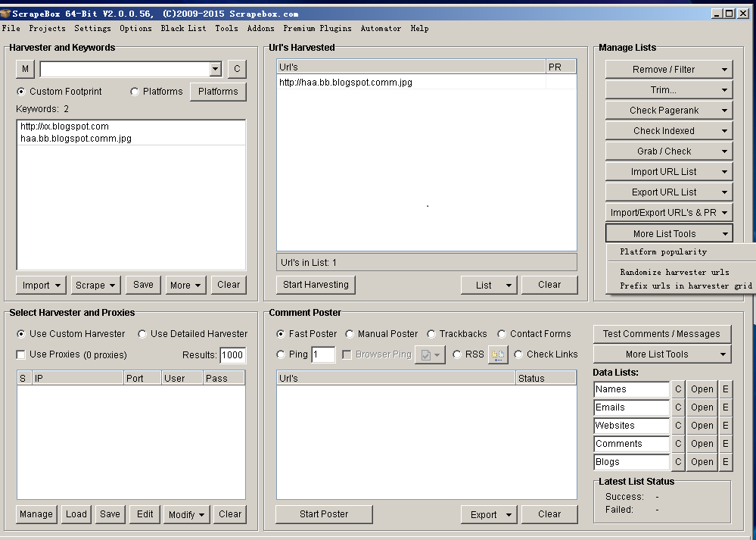Select harvested URL http://haa.bb.blogspot.comm.jpg
The height and width of the screenshot is (540, 756).
[x=346, y=82]
